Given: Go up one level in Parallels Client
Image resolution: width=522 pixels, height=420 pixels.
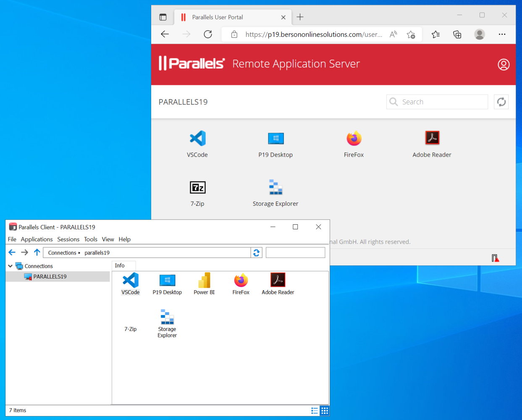Looking at the screenshot, I should click(x=37, y=252).
